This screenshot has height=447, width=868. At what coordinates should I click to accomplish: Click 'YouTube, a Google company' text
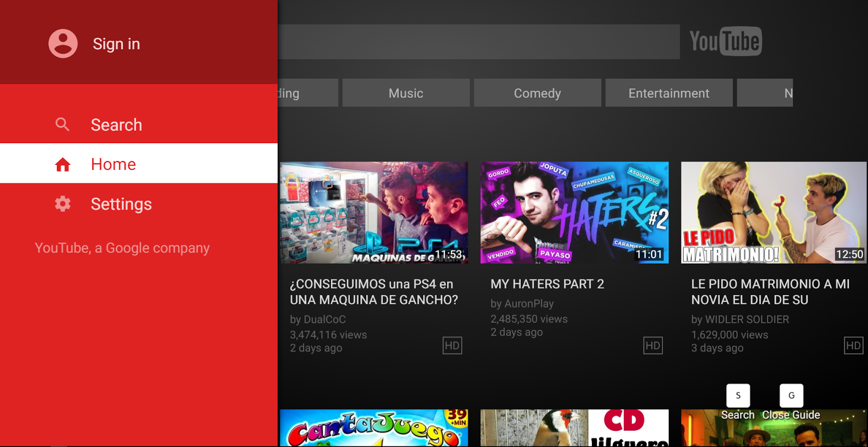(x=122, y=248)
